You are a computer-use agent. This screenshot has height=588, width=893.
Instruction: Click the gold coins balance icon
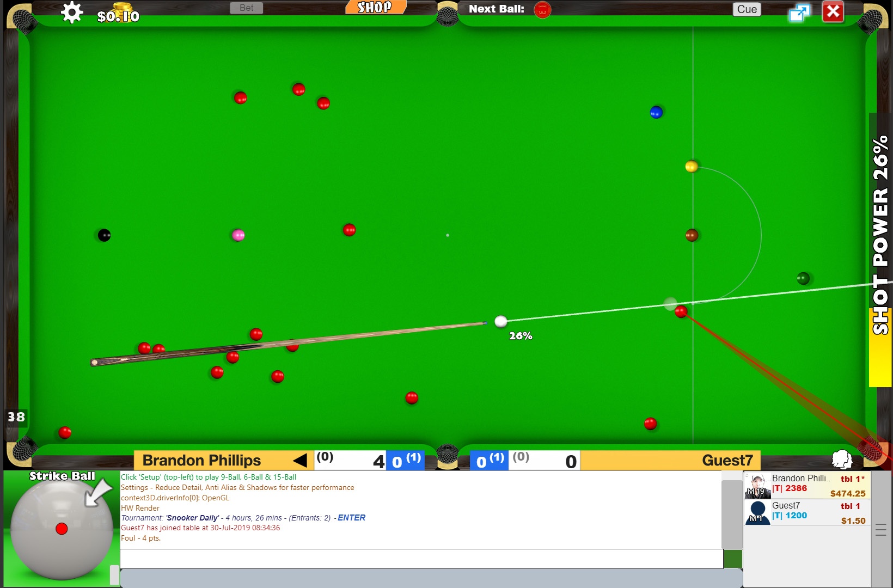pos(123,8)
